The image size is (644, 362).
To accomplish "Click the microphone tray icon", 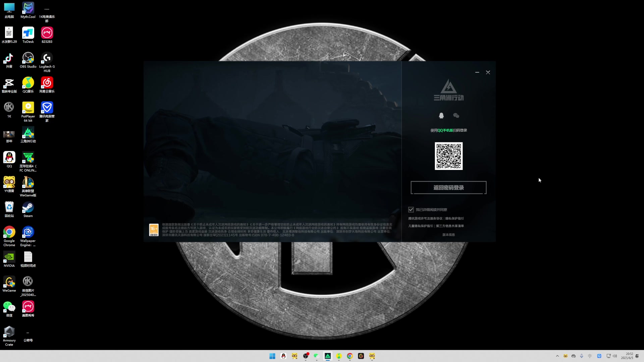I will point(582,356).
